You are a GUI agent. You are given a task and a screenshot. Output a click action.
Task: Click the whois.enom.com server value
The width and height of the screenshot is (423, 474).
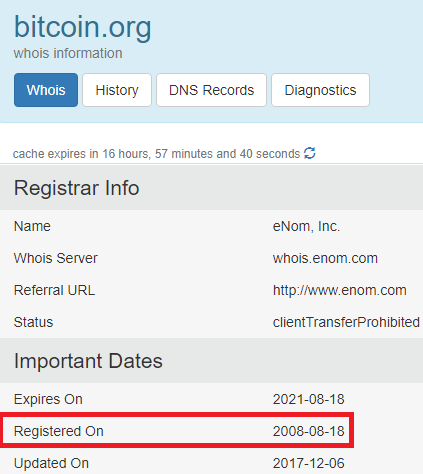tap(325, 258)
